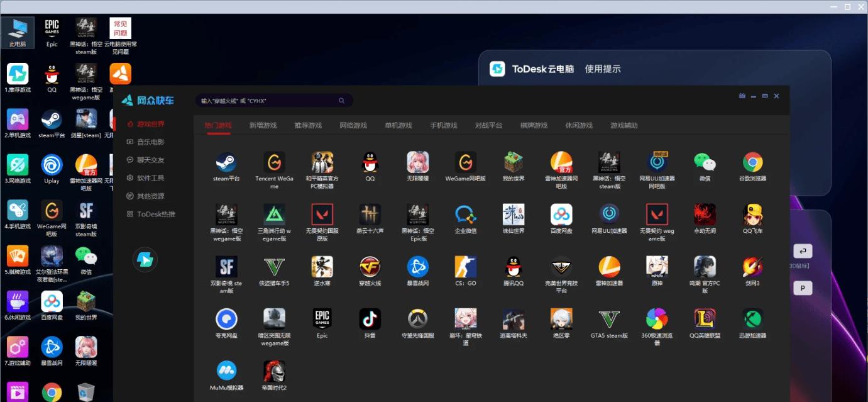
Task: Open 和平精英官方PC模拟器 game icon
Action: [322, 162]
